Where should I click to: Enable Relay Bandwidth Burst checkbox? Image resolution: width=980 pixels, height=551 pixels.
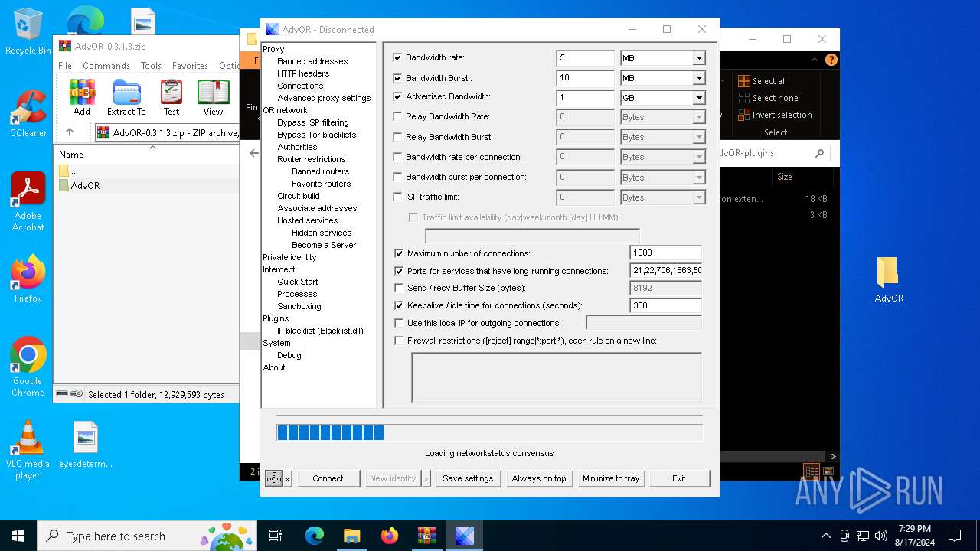click(397, 137)
